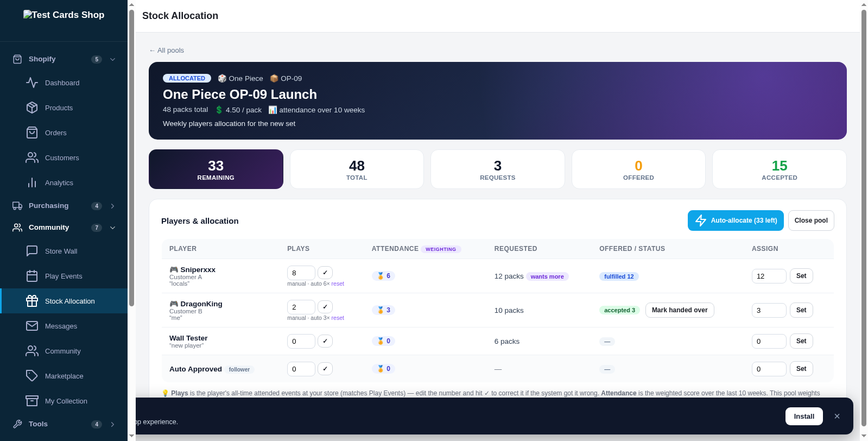
Task: Click the 'accepted 3' status badge
Action: click(x=619, y=310)
